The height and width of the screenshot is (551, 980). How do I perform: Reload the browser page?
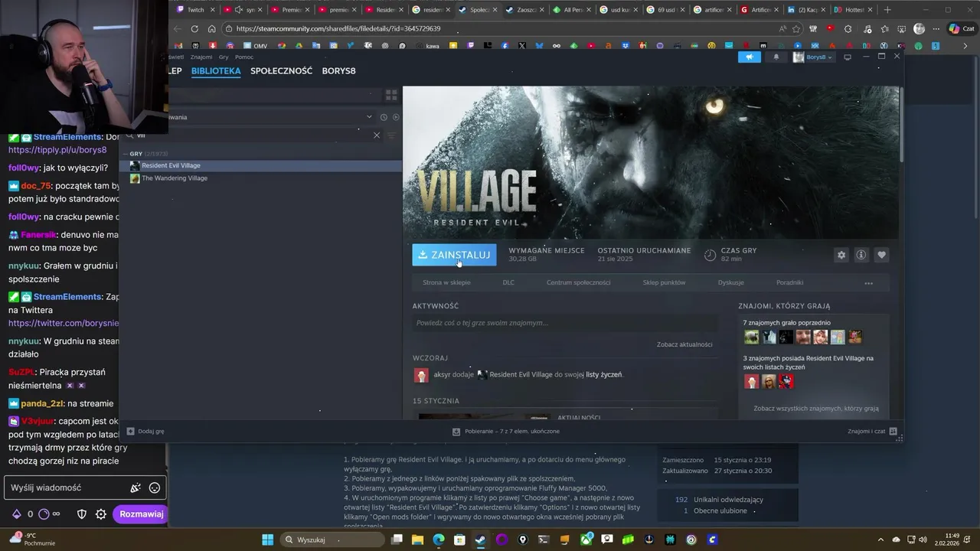[x=194, y=28]
